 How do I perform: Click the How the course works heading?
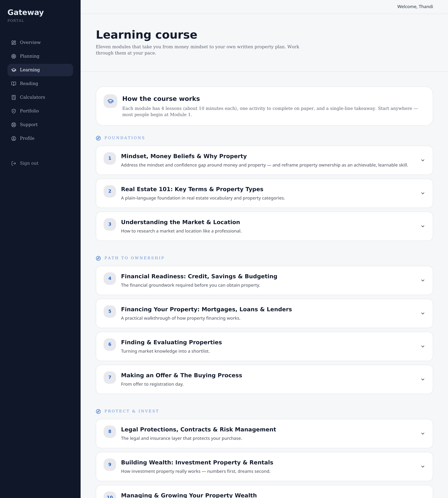[x=161, y=99]
